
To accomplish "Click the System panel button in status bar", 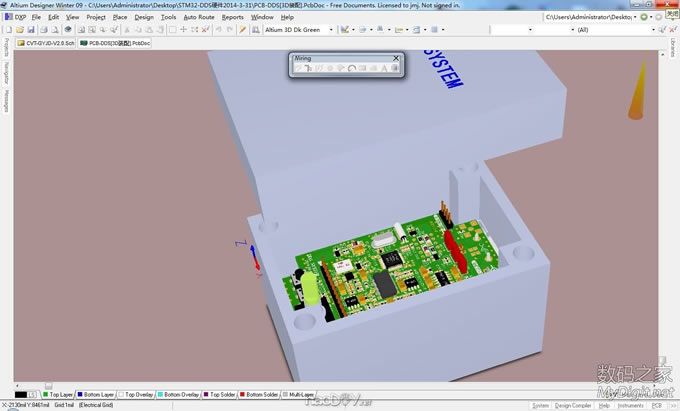I will tap(541, 405).
